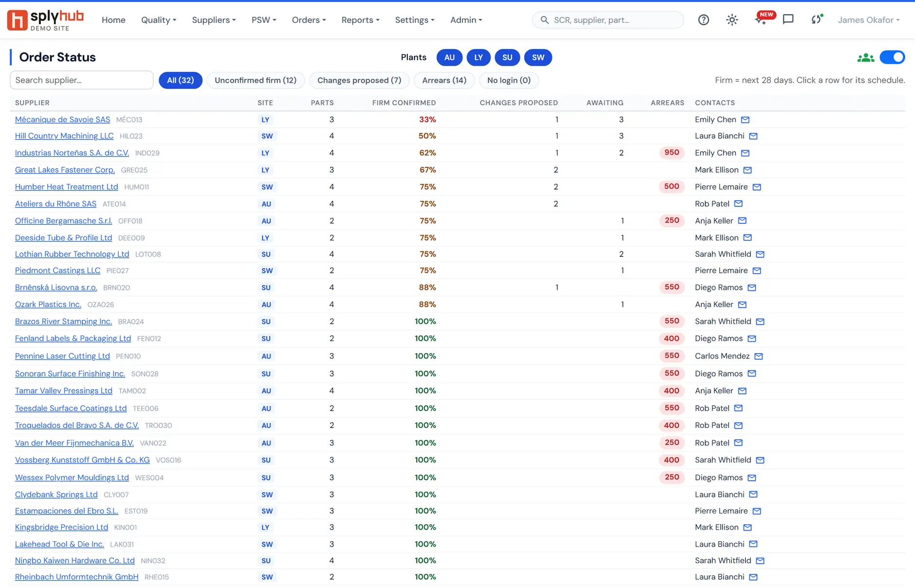
Task: Email Sarah Whitfield for Lothian Rubber Technology
Action: 760,254
